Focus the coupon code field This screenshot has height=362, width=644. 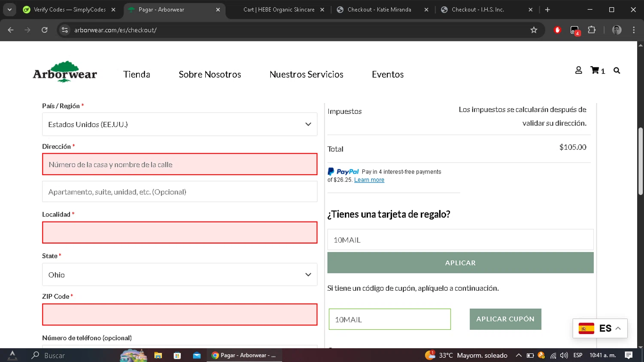click(x=390, y=319)
